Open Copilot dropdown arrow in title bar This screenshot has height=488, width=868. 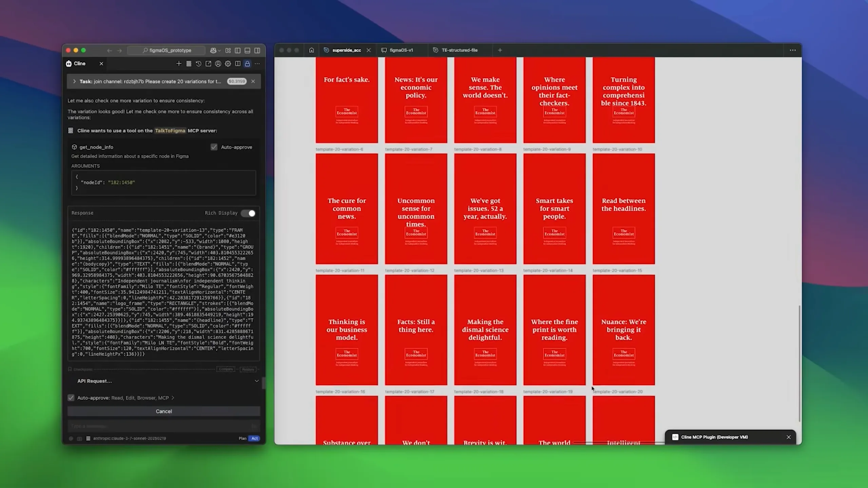point(219,51)
